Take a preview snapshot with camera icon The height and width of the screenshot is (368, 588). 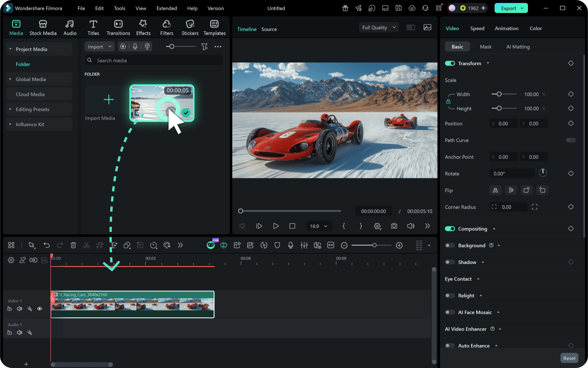pos(394,226)
